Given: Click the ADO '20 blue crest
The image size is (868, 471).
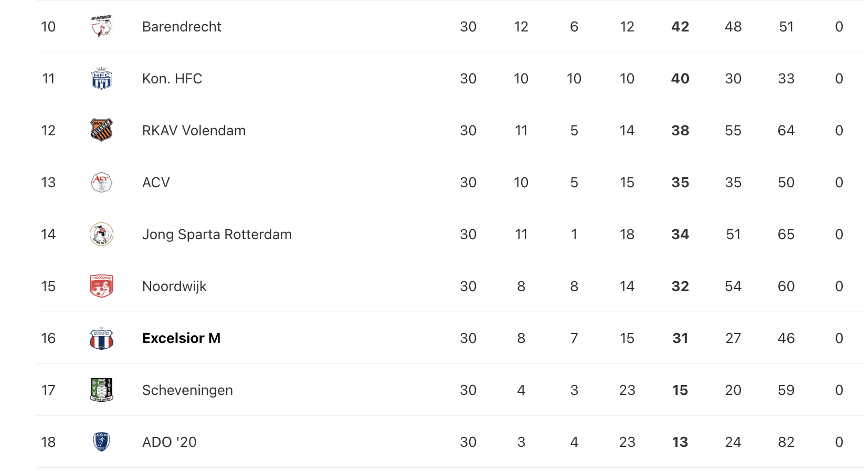Looking at the screenshot, I should [101, 442].
